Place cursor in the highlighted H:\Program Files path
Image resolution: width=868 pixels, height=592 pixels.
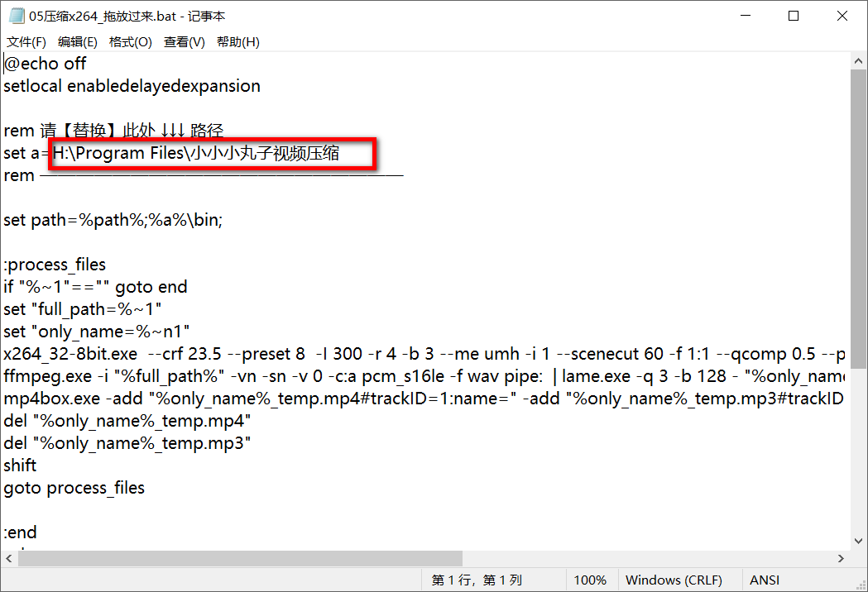pos(197,153)
